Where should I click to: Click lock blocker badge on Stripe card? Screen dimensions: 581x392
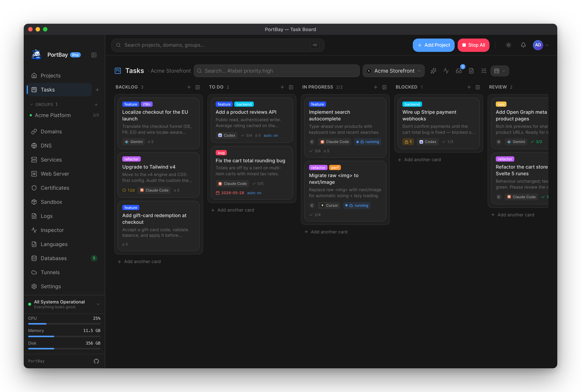(x=408, y=142)
